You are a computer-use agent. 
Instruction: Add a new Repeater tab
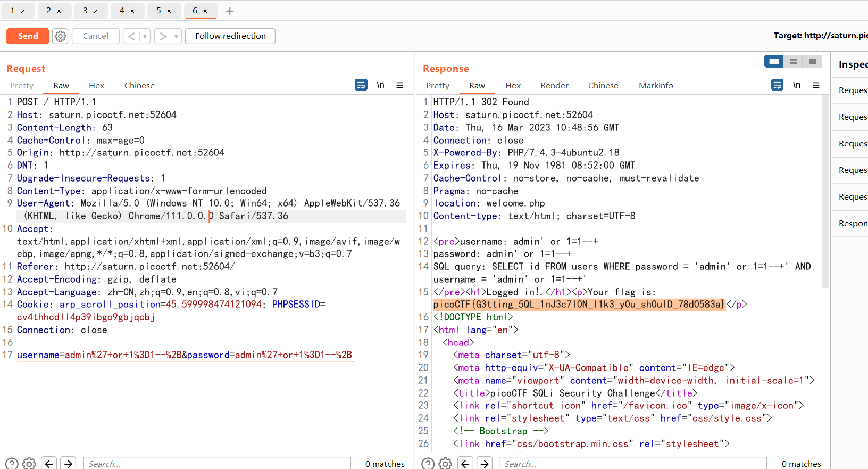(x=230, y=11)
